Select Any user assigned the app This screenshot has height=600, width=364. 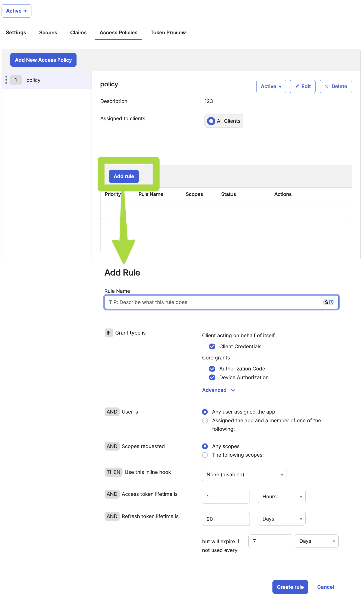(205, 412)
